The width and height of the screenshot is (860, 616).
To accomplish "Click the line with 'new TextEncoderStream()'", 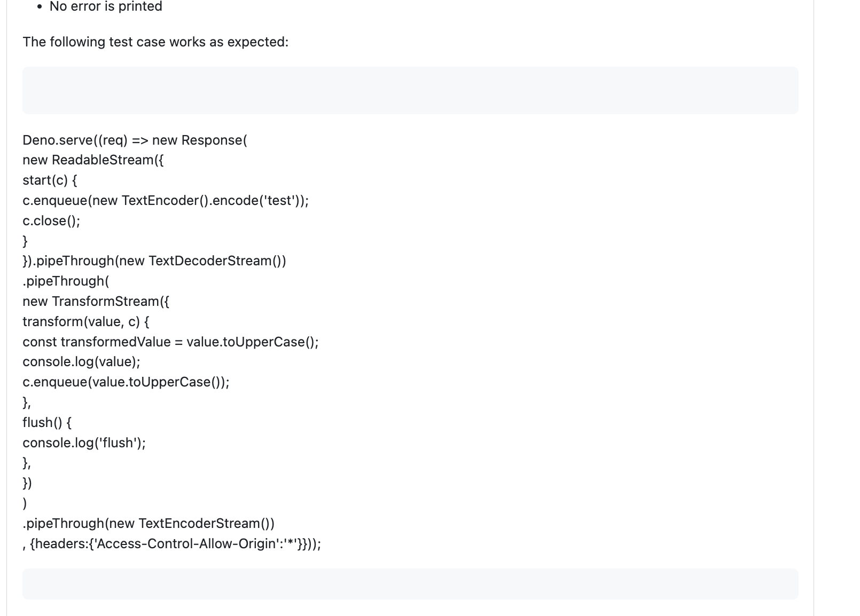I will tap(149, 524).
